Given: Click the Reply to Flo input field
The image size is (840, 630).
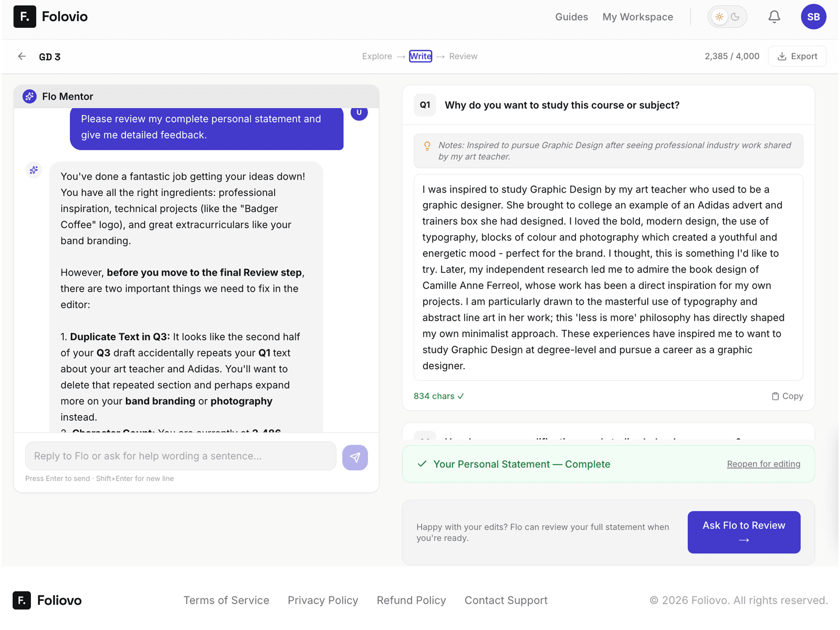Looking at the screenshot, I should pos(181,456).
